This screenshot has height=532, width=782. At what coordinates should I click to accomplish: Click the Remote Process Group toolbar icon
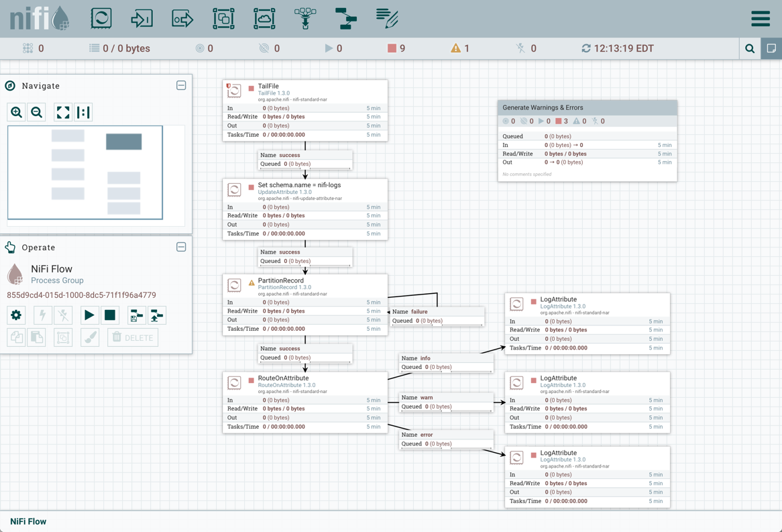pyautogui.click(x=264, y=18)
